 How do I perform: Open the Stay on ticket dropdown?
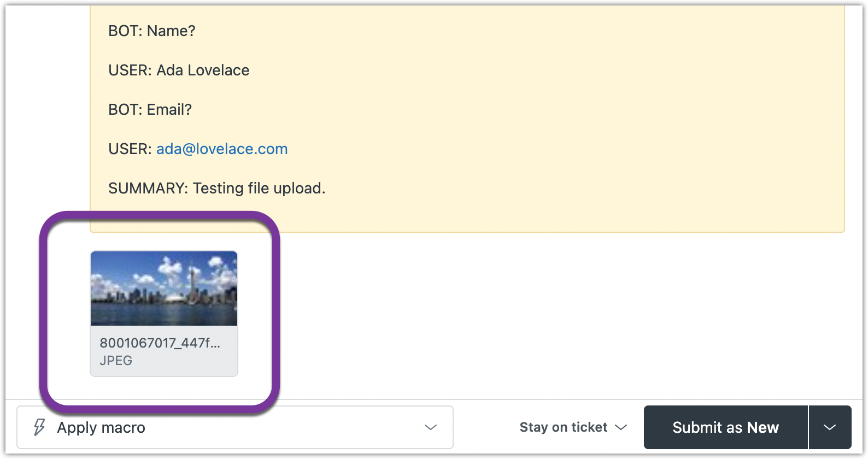(x=564, y=427)
